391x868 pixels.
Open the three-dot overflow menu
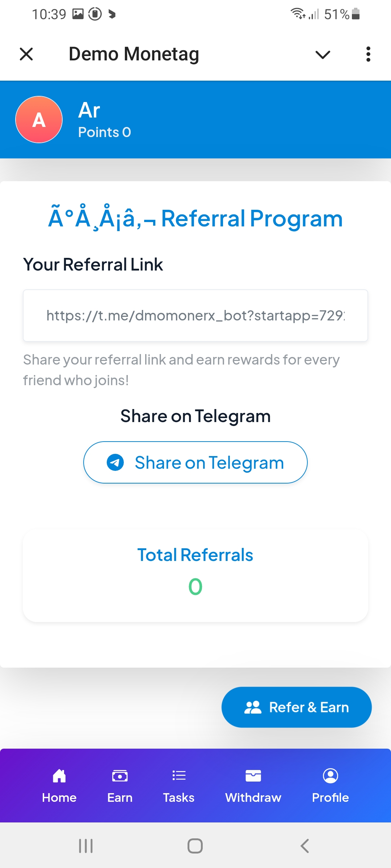point(368,54)
